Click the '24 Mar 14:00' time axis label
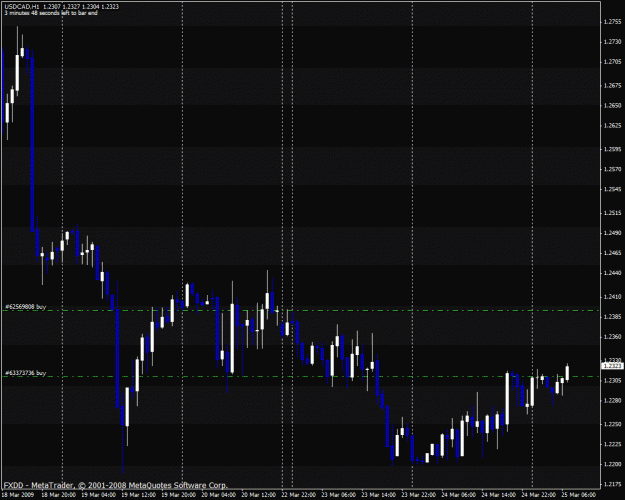 tap(499, 495)
